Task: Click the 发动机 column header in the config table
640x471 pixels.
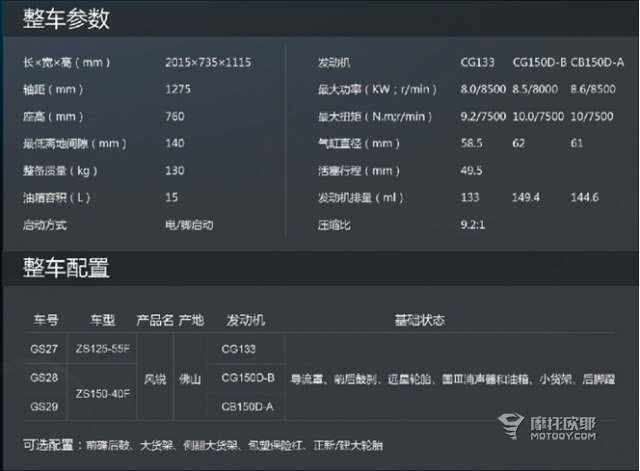Action: click(246, 320)
